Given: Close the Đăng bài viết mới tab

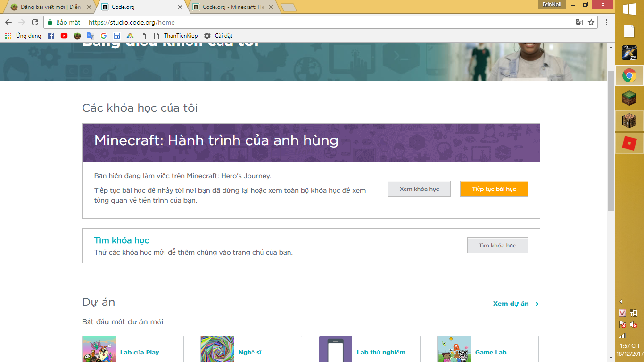Looking at the screenshot, I should coord(89,7).
